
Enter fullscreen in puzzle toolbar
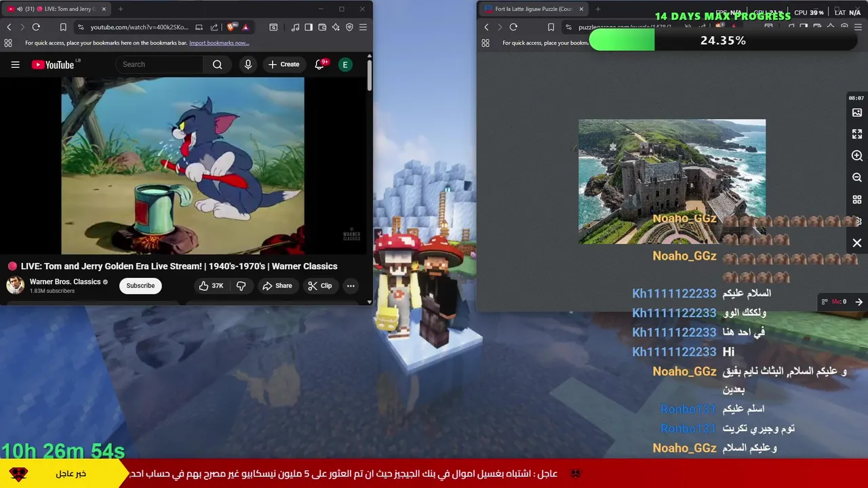click(x=857, y=134)
